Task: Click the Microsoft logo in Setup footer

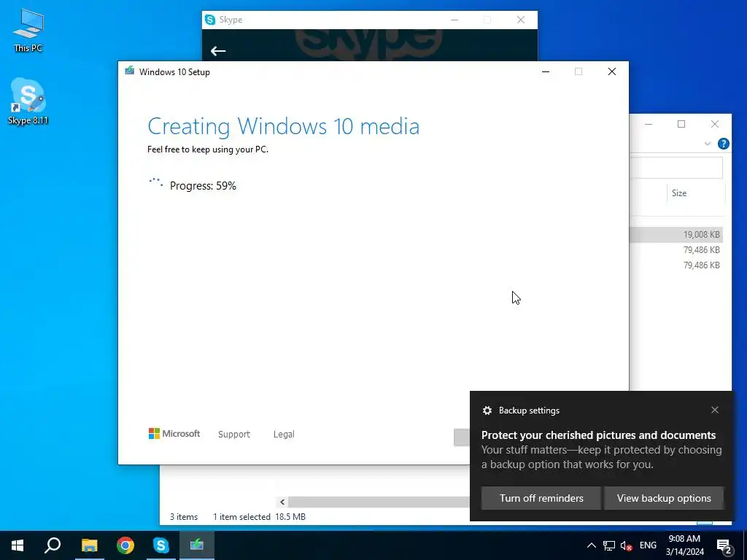Action: click(x=174, y=434)
